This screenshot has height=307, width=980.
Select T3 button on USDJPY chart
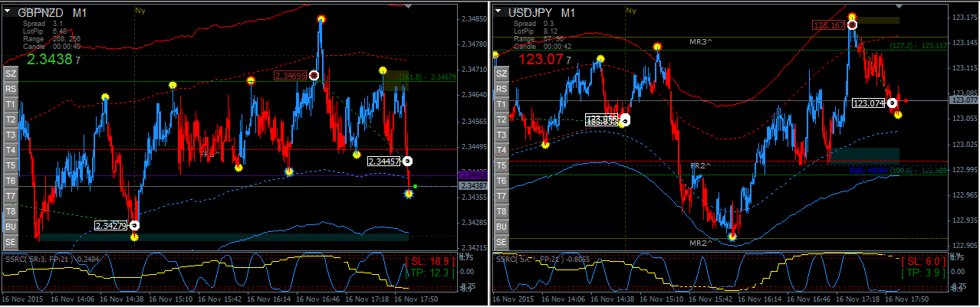[502, 135]
